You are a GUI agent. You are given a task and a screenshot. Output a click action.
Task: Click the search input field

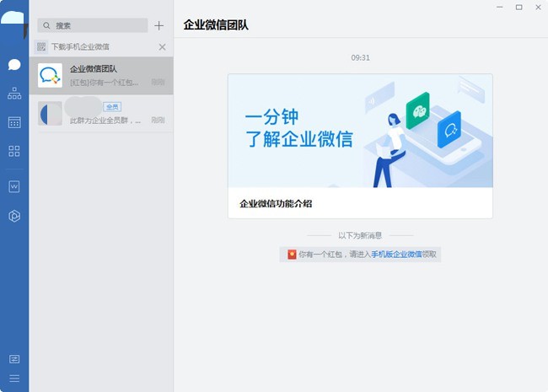coord(93,25)
